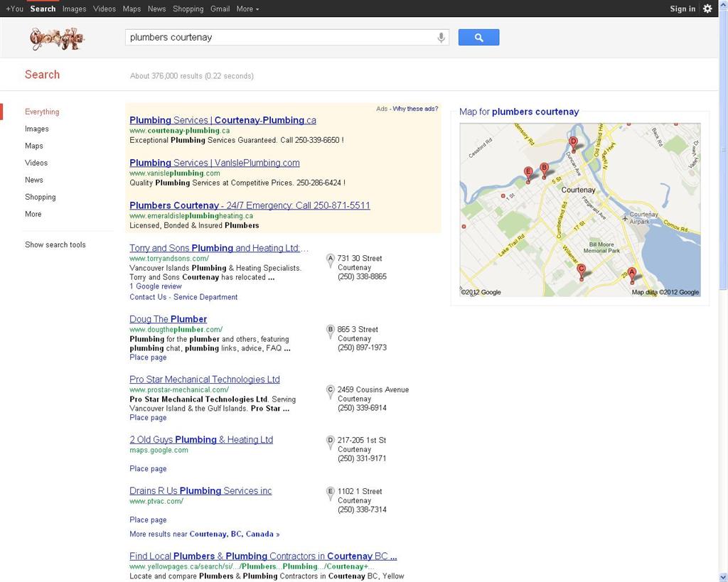Viewport: 728px width, 582px height.
Task: Open Place page for Doug The Plumber
Action: [148, 357]
